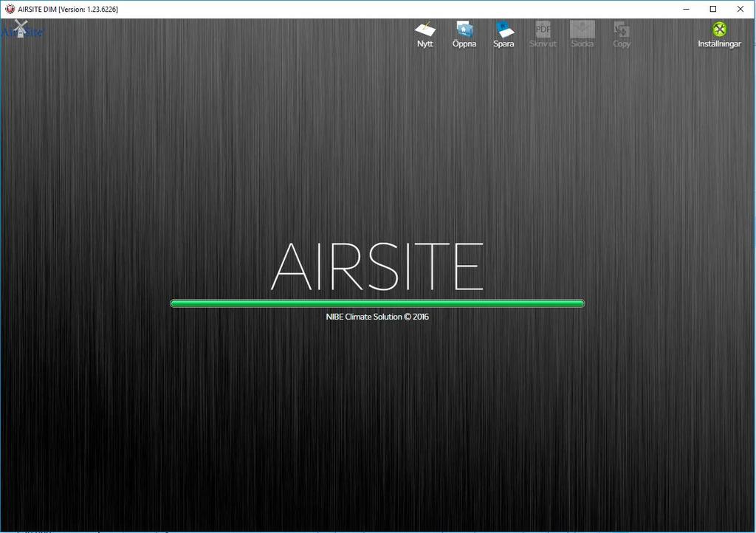Minimize the AIRSITE DIM window
756x533 pixels.
686,9
